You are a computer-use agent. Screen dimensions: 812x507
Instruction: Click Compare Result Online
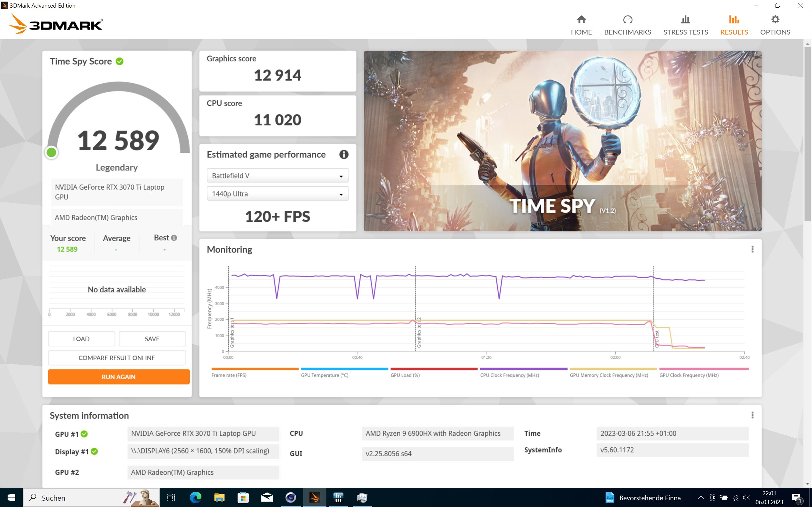pos(116,358)
